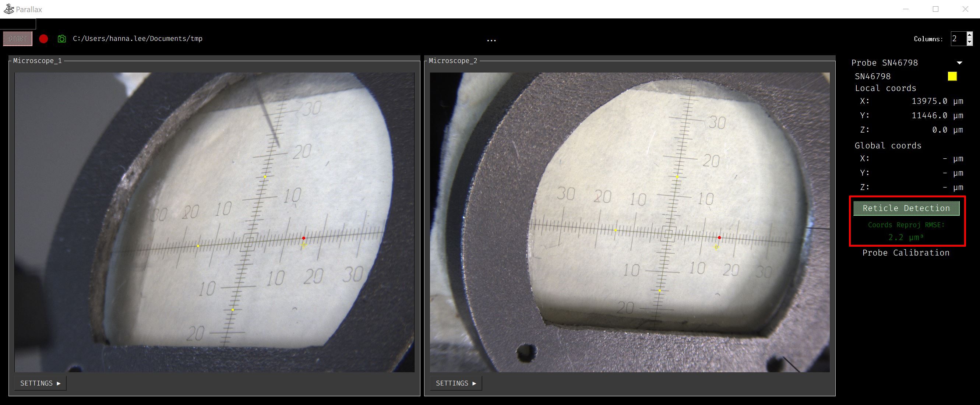The width and height of the screenshot is (980, 405).
Task: Click the red dot marker in Microscope_2 view
Action: pyautogui.click(x=719, y=237)
